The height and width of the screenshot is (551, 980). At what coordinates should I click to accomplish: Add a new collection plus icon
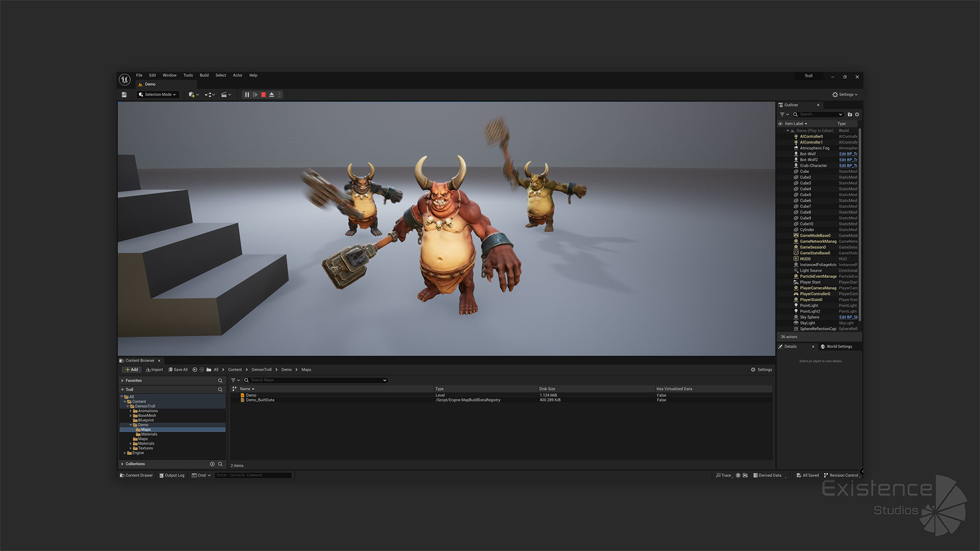(212, 464)
